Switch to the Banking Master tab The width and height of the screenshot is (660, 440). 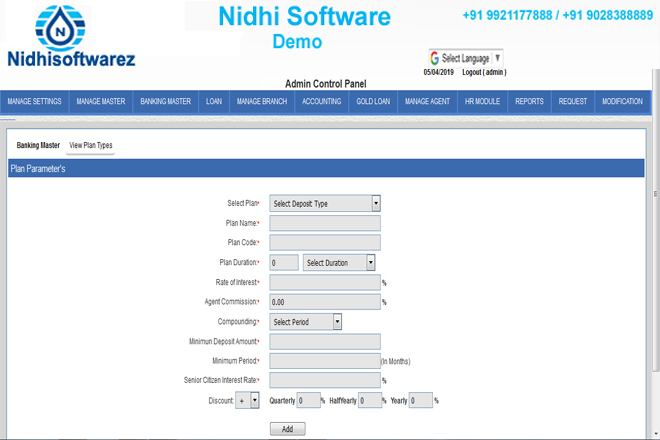point(38,145)
